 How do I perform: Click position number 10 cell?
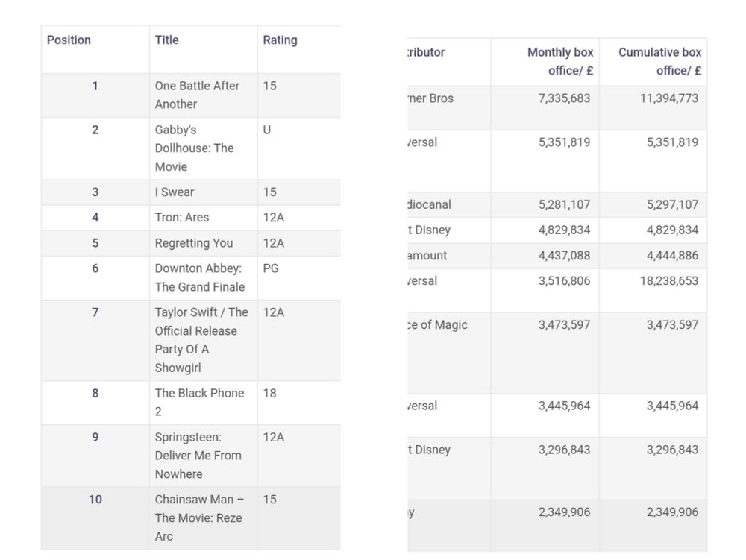[95, 500]
